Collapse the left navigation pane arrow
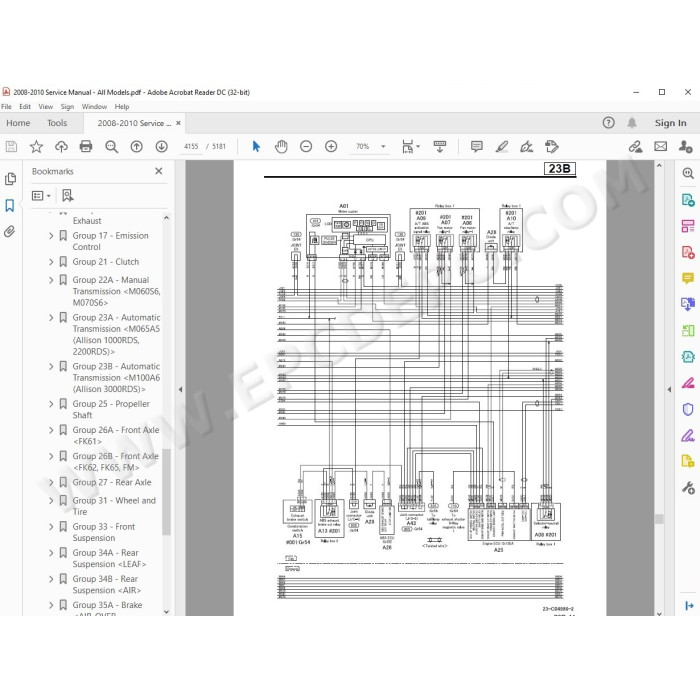The height and width of the screenshot is (700, 700). click(x=180, y=389)
